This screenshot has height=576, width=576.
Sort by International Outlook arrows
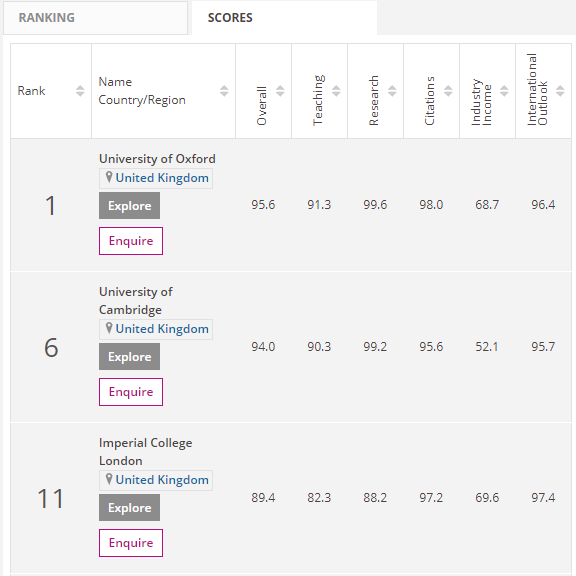[560, 91]
